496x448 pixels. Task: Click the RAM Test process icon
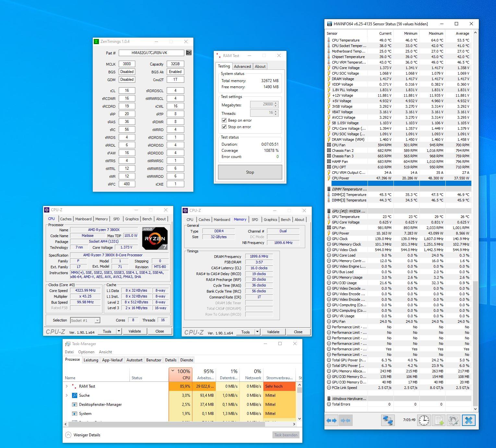(x=75, y=386)
